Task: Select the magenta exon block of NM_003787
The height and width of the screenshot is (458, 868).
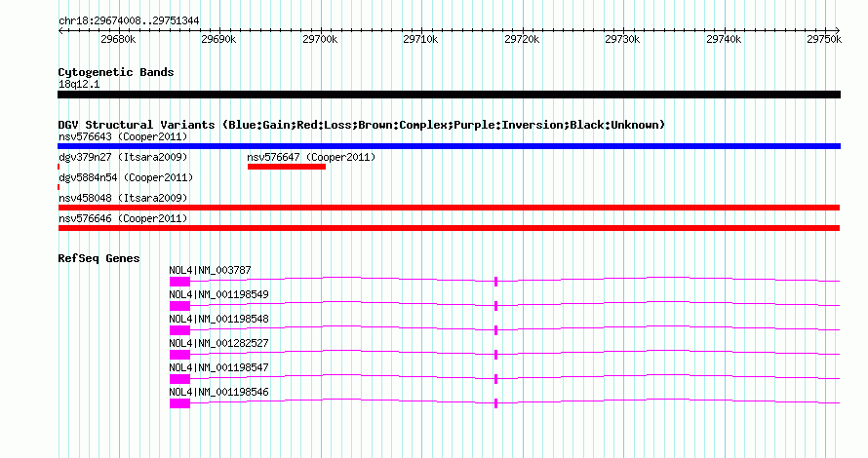Action: 179,282
